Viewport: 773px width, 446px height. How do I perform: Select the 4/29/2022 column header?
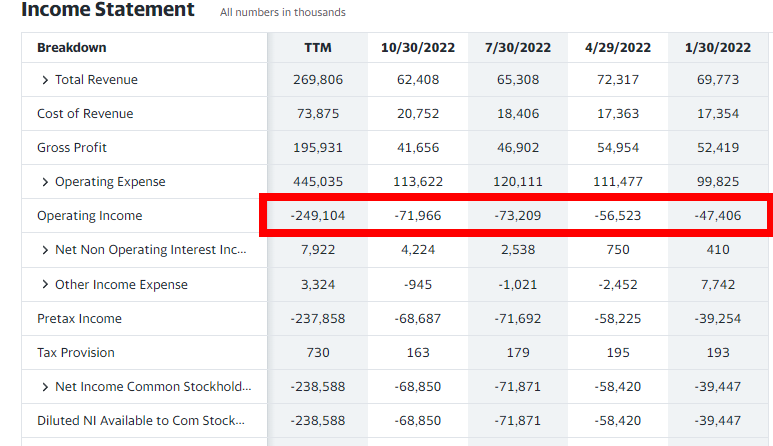click(x=618, y=48)
